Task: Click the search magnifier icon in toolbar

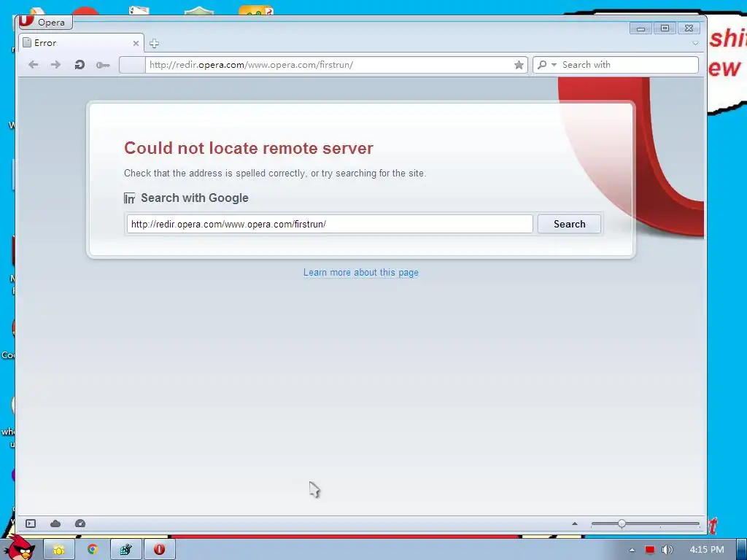Action: [542, 65]
